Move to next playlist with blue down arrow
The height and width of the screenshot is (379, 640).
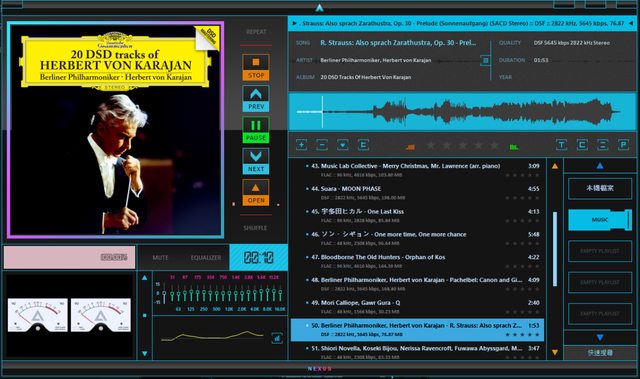600,337
